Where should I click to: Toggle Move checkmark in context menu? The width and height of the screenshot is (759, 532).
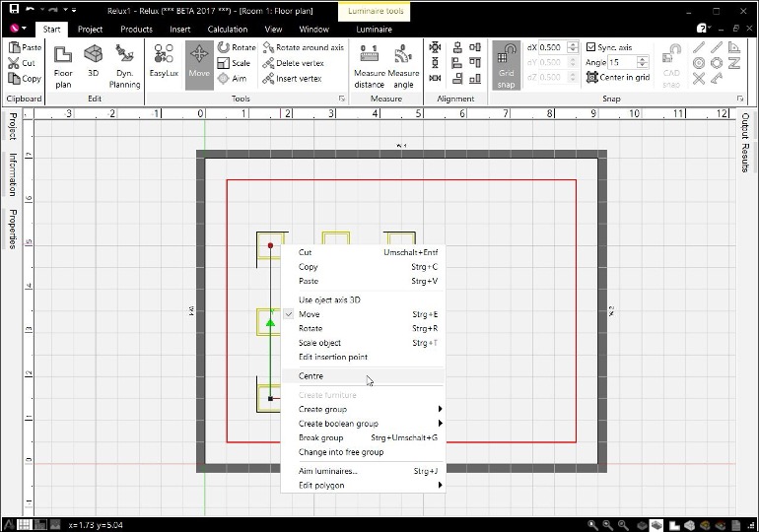(x=289, y=314)
